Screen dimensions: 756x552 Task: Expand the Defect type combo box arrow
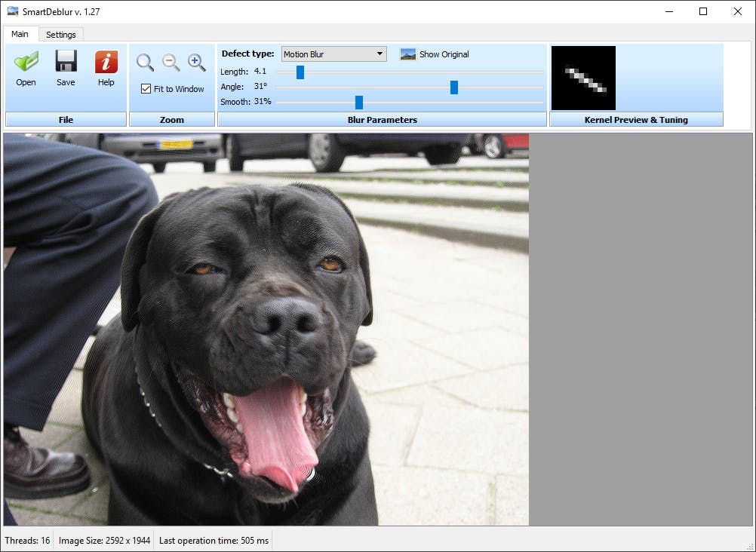click(380, 54)
